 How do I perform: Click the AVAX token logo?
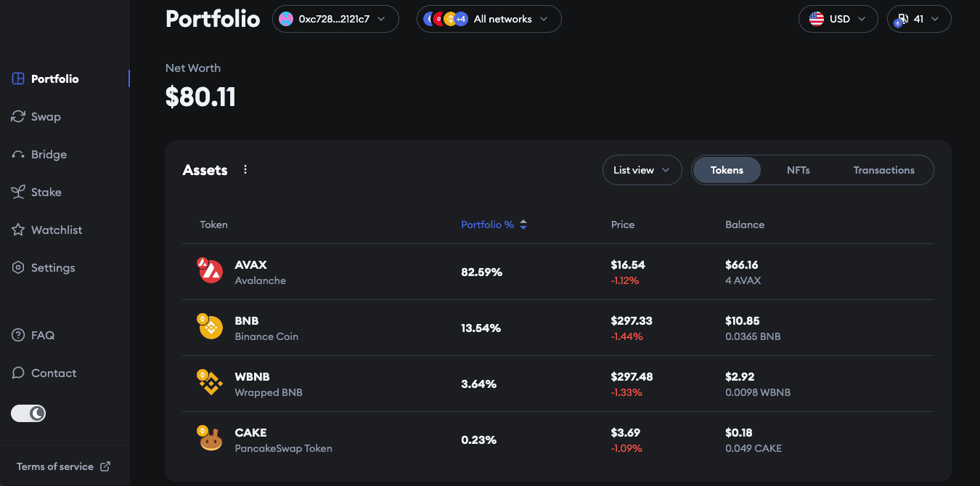(x=211, y=271)
